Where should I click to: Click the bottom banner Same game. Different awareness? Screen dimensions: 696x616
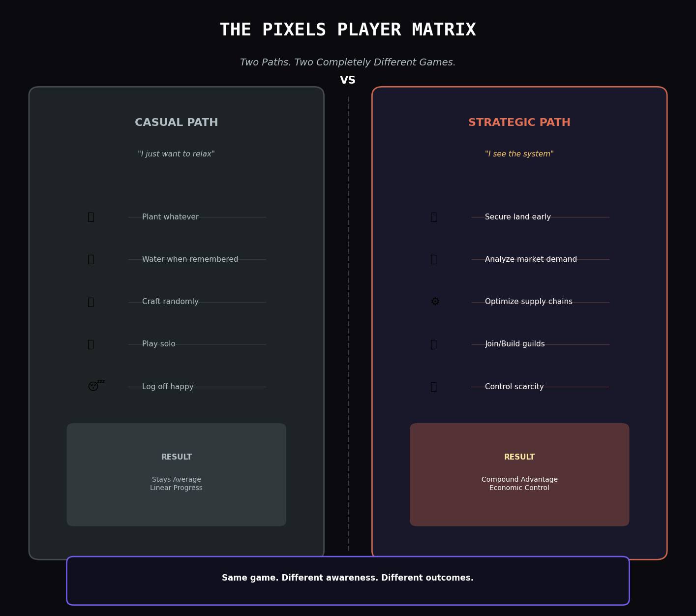click(x=348, y=581)
